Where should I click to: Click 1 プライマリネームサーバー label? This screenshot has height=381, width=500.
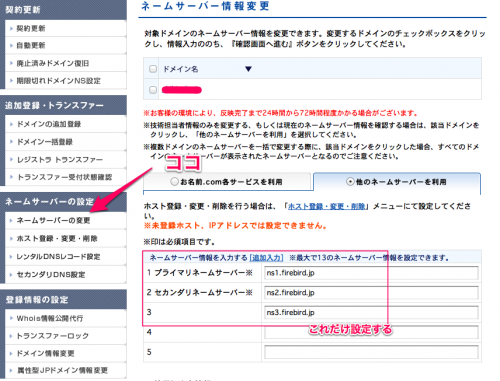[x=200, y=273]
